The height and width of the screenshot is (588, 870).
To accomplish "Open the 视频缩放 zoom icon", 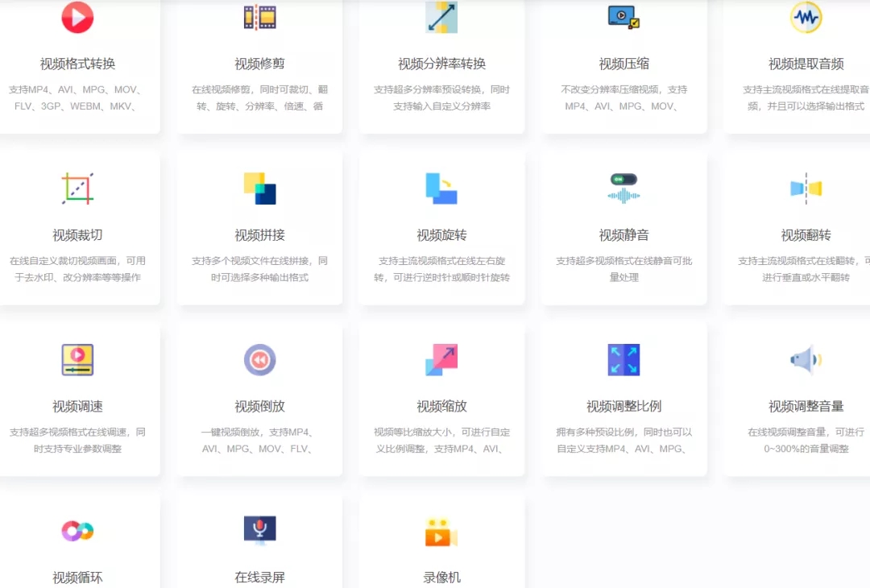I will (441, 360).
